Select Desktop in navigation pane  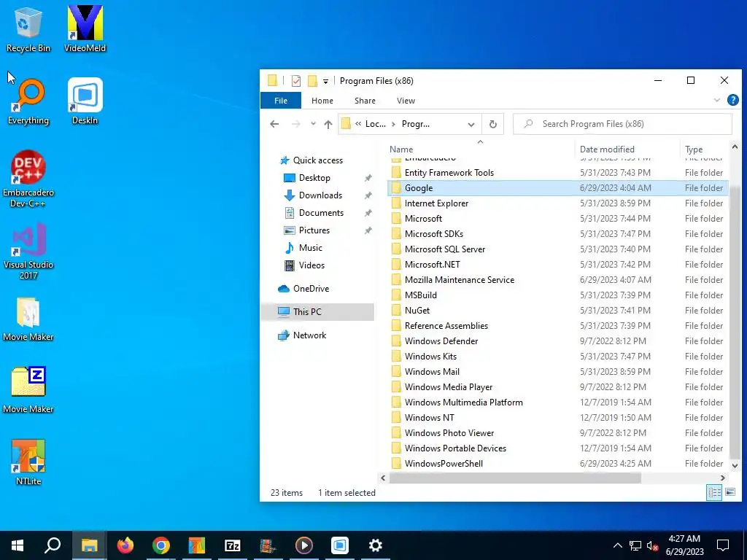point(314,178)
